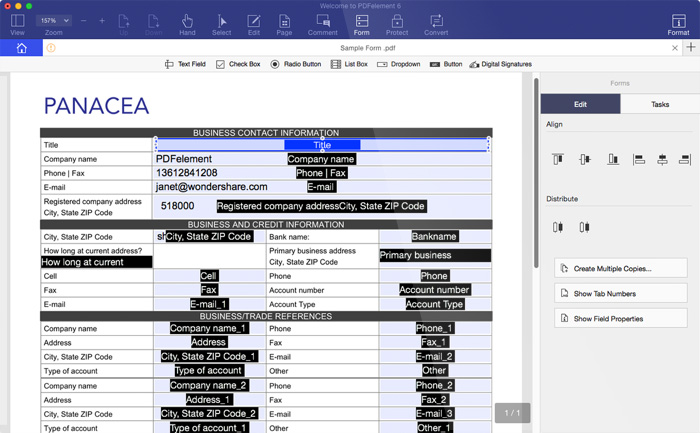Click the orange warning info icon
700x433 pixels.
[x=51, y=47]
